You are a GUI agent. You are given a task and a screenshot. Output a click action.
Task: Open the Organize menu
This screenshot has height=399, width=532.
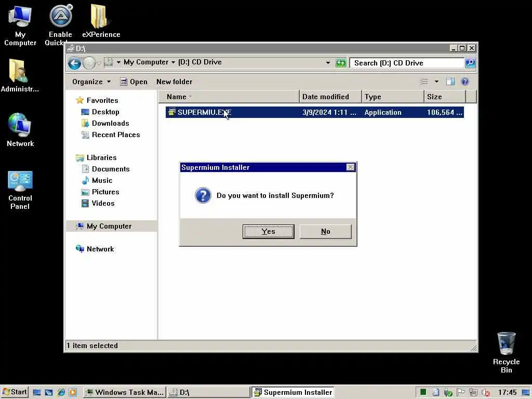[x=91, y=82]
